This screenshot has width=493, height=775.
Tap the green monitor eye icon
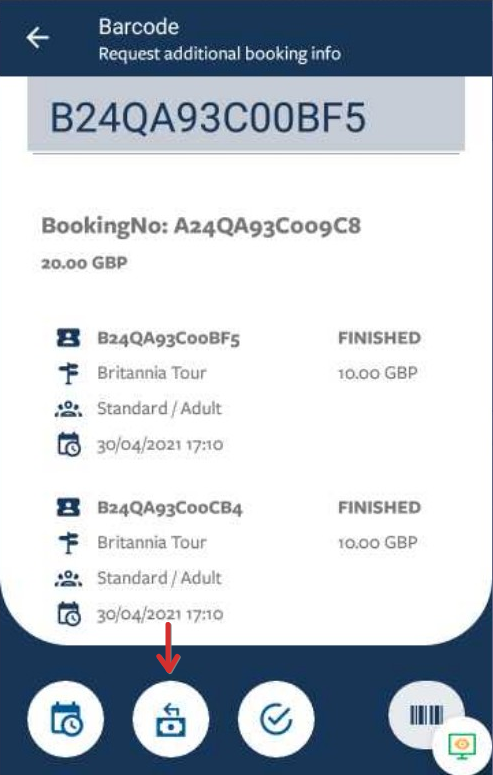click(x=462, y=746)
